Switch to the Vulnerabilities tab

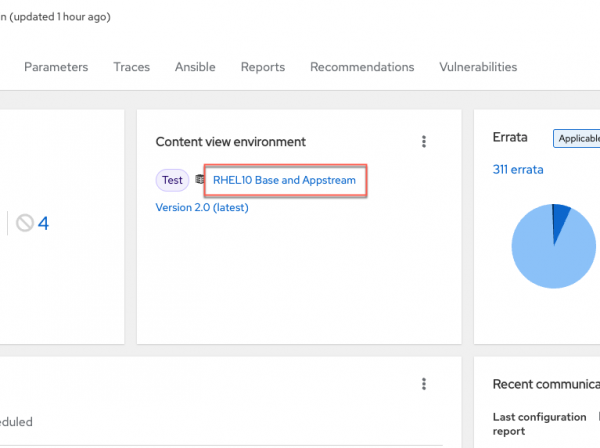[x=478, y=67]
